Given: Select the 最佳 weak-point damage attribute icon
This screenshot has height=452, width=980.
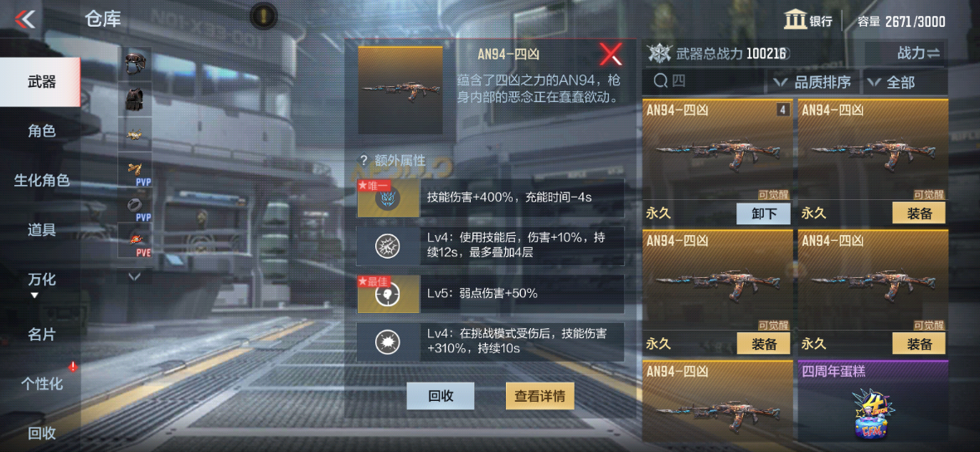Looking at the screenshot, I should point(388,294).
